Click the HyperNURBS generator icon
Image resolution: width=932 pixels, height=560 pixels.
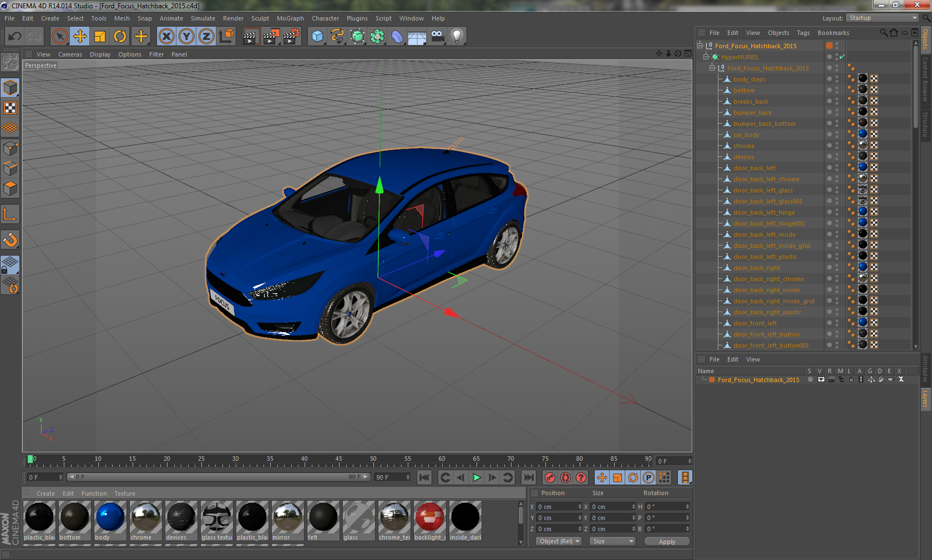[357, 37]
